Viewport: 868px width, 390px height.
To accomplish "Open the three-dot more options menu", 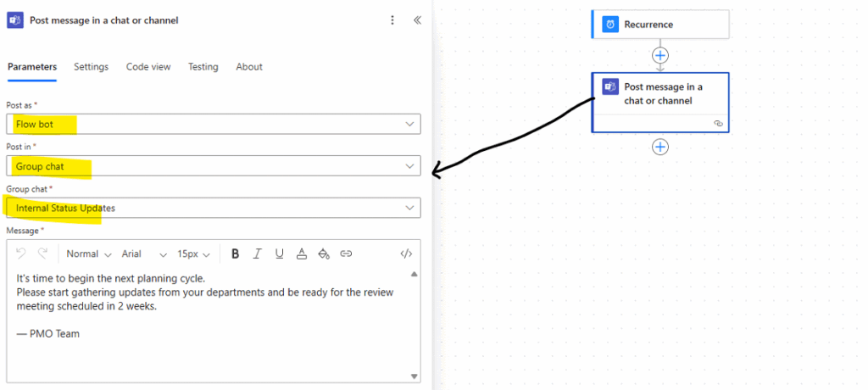I will point(392,20).
